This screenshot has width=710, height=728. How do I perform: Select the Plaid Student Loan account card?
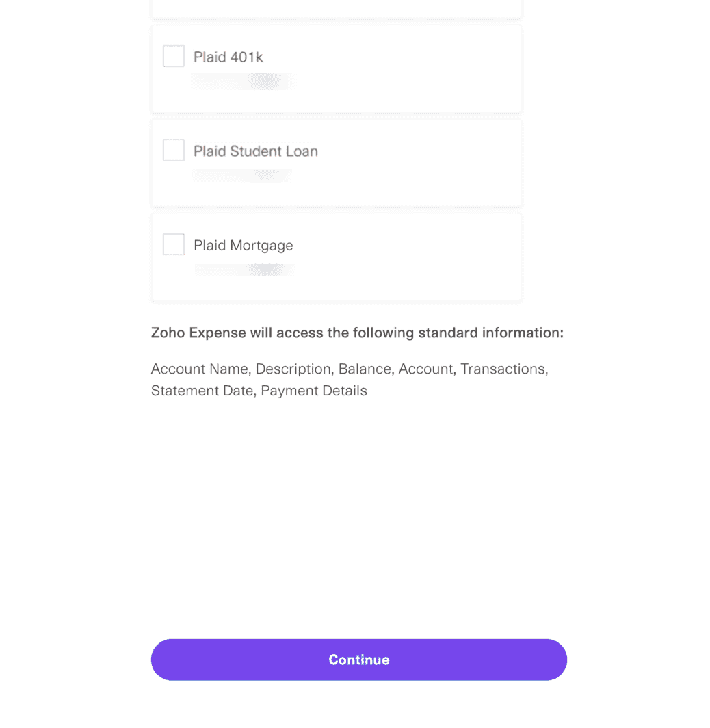[x=336, y=162]
